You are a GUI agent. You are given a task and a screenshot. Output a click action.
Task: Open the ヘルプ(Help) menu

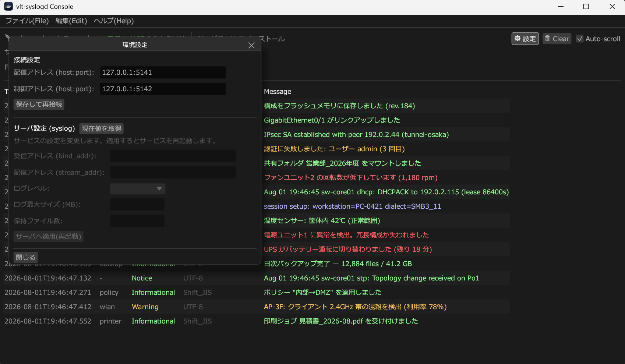click(114, 21)
